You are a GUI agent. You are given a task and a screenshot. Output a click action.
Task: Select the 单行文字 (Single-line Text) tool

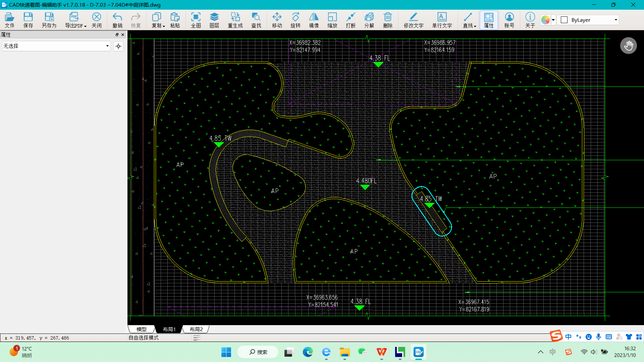tap(442, 20)
